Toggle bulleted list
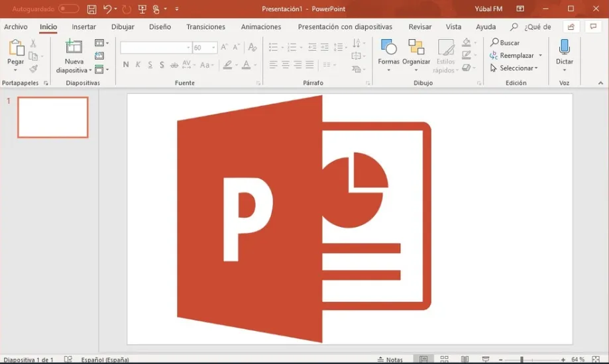 point(274,48)
